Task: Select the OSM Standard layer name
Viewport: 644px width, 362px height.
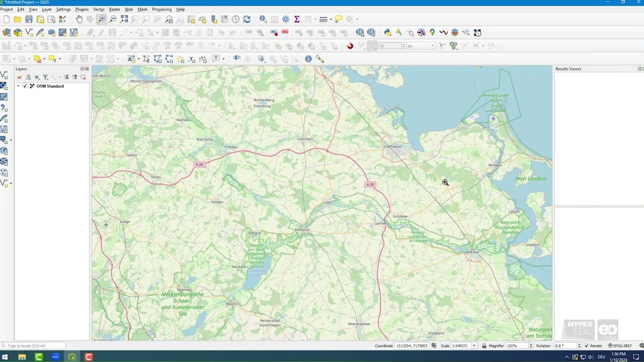Action: click(x=50, y=86)
